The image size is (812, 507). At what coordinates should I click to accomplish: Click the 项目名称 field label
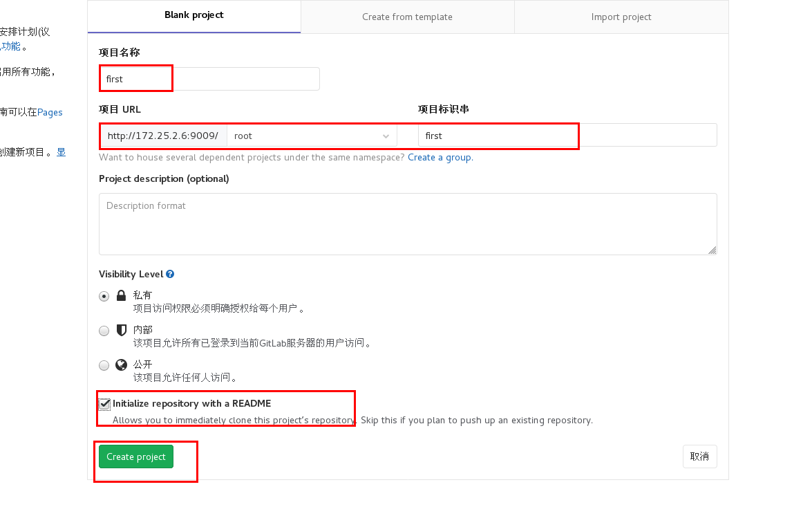tap(119, 53)
